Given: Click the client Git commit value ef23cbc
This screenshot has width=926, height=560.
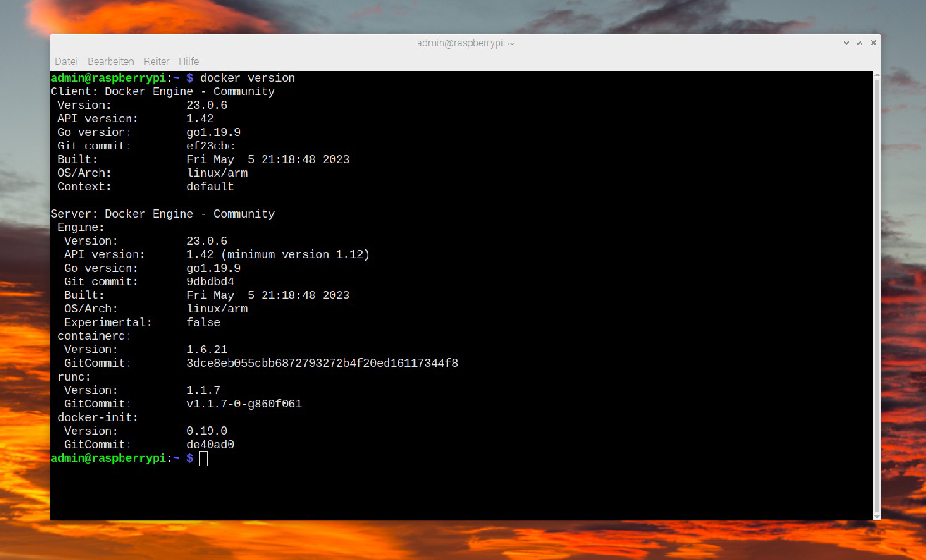Looking at the screenshot, I should point(210,146).
